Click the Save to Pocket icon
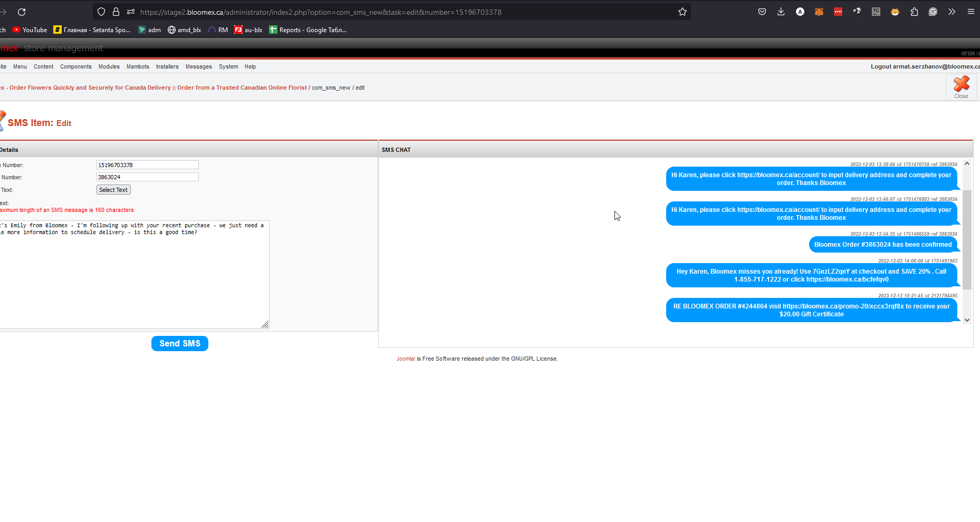Screen dimensions: 980x522 coord(762,12)
